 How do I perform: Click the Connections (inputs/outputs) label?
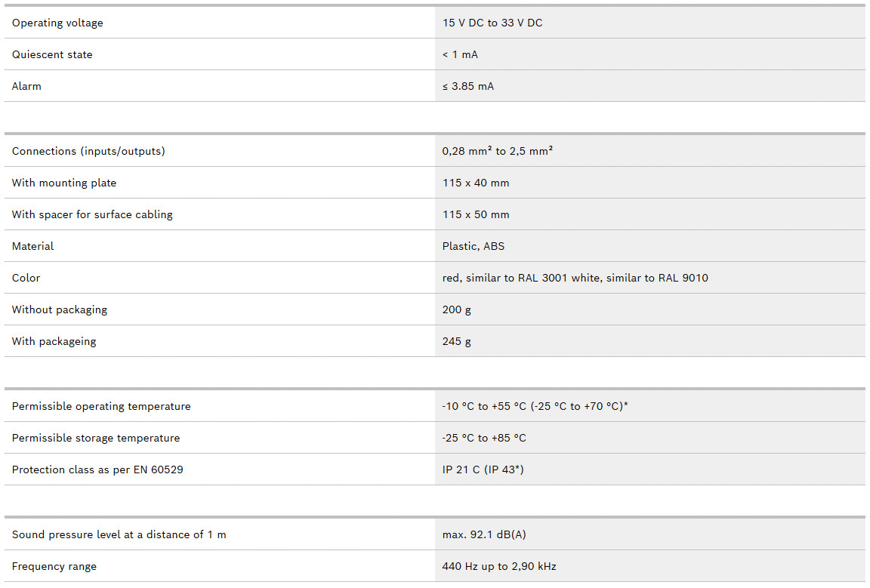[x=88, y=151]
